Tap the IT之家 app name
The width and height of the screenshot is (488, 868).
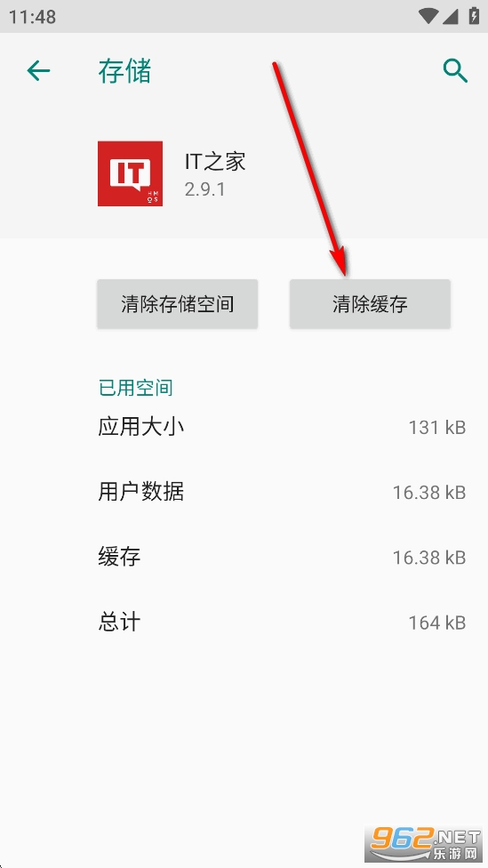(x=215, y=162)
